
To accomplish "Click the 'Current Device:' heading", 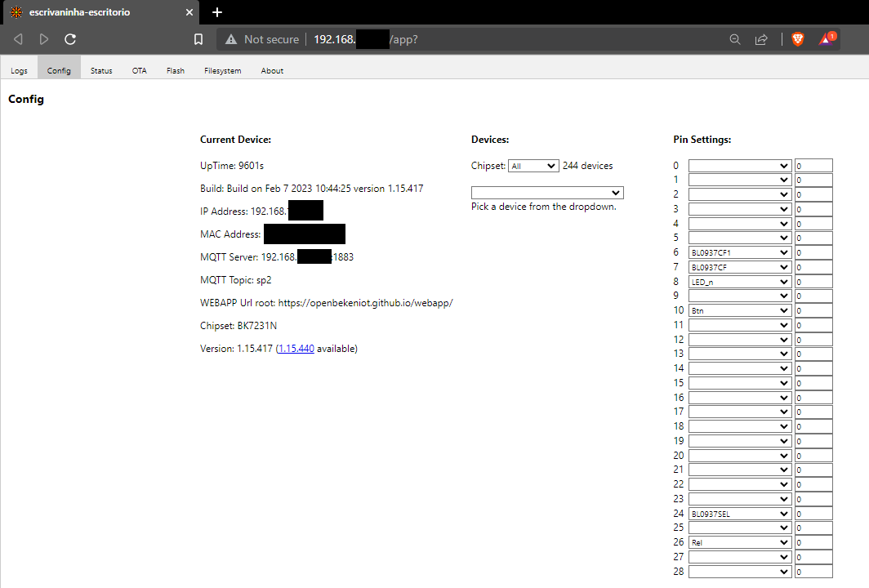I will 235,140.
